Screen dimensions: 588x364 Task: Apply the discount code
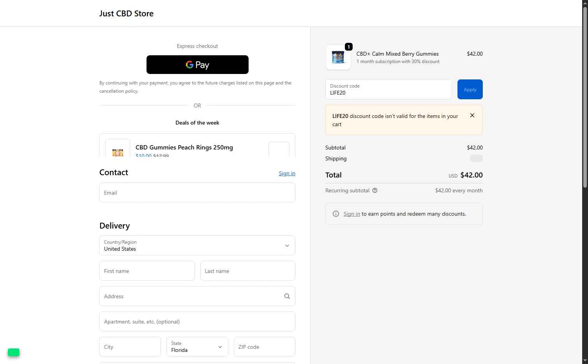point(470,90)
